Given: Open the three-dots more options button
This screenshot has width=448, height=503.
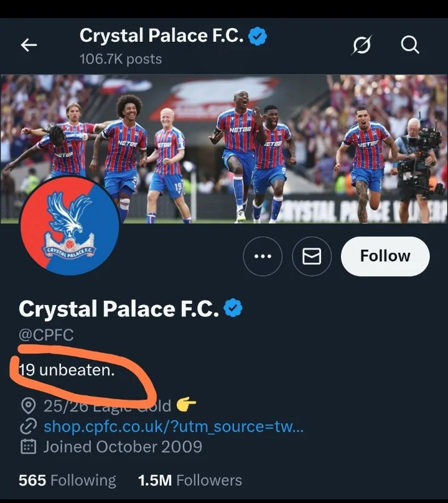Looking at the screenshot, I should coord(263,256).
